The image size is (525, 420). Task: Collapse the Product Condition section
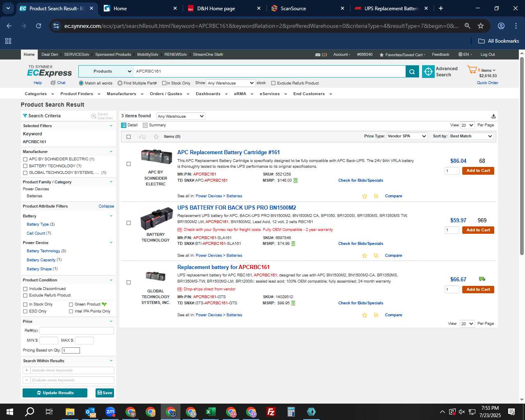coord(111,280)
